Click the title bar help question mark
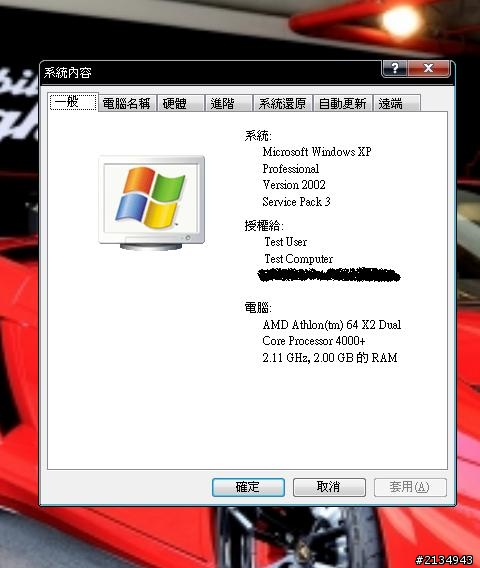480x568 pixels. (x=395, y=68)
